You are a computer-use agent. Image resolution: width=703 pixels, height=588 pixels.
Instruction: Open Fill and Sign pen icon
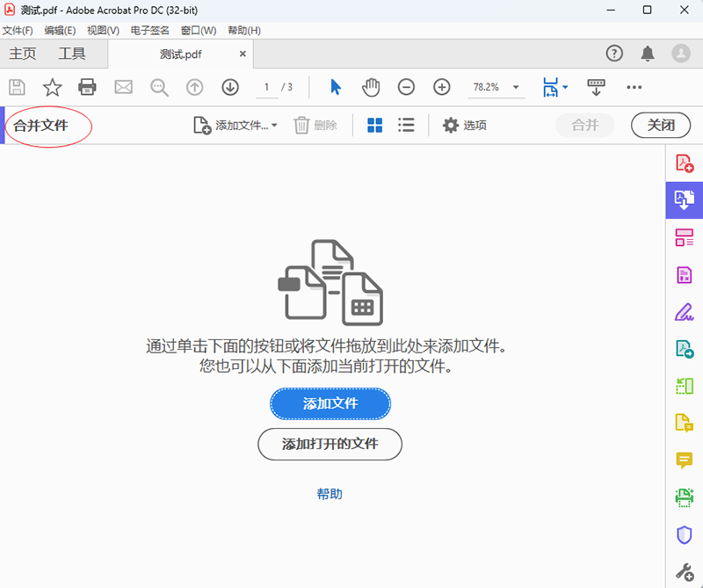click(x=685, y=312)
